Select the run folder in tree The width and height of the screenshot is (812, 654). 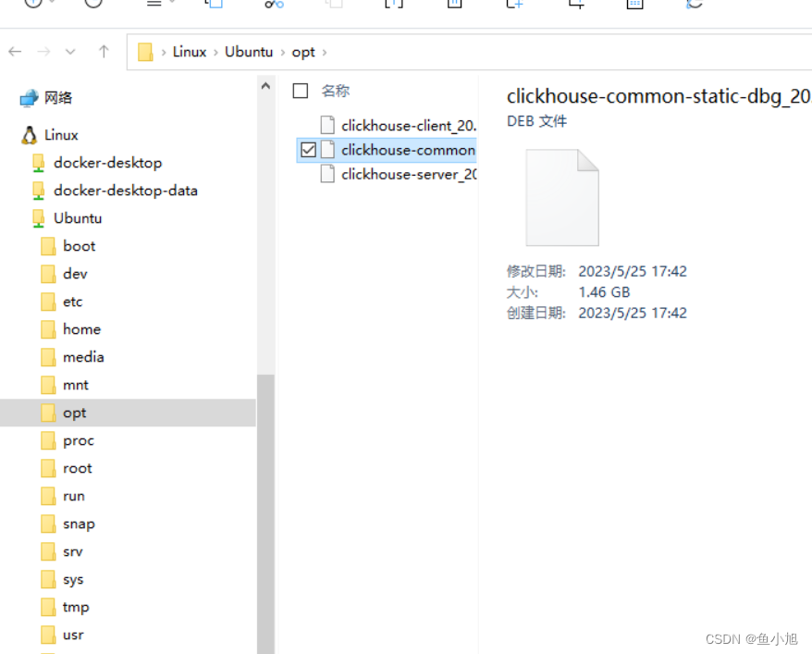[74, 496]
